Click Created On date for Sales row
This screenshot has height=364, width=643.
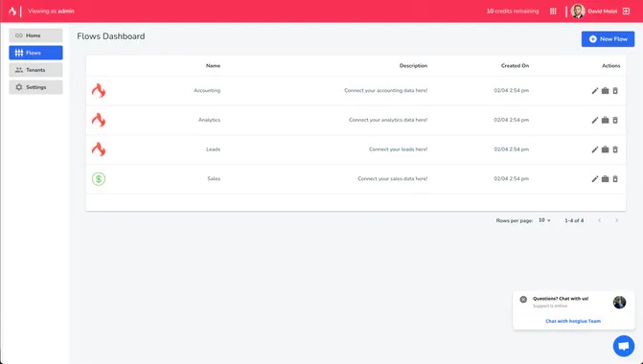[512, 179]
